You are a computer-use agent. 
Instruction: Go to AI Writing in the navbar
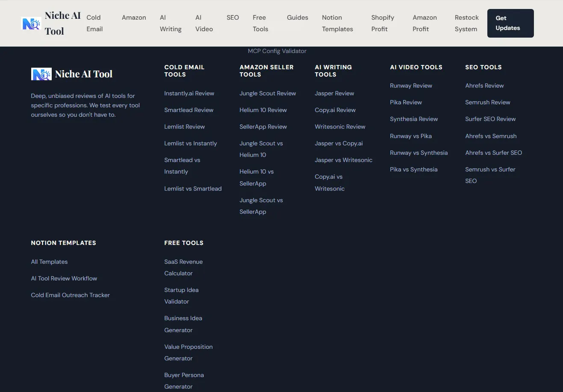tap(171, 23)
